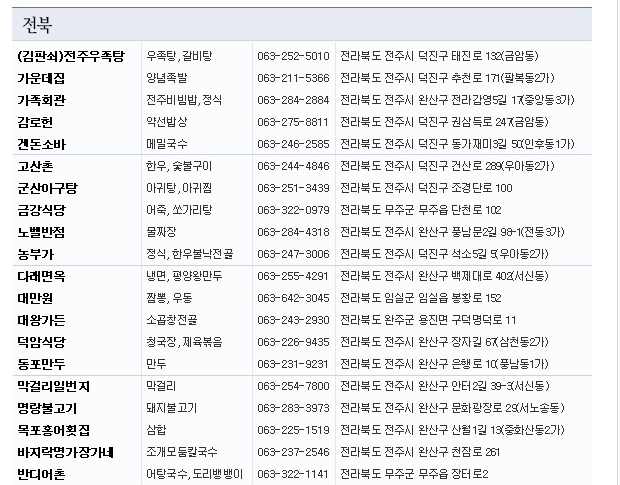Screen dimensions: 620x485
Task: Select menu text 막걸리
Action: (x=161, y=386)
